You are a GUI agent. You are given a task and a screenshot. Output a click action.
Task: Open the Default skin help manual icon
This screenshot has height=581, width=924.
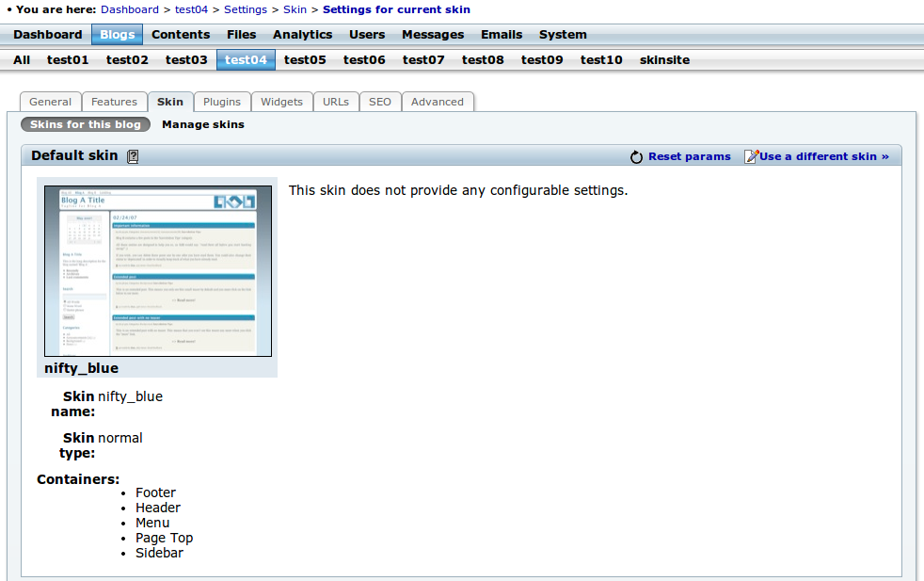[x=133, y=156]
